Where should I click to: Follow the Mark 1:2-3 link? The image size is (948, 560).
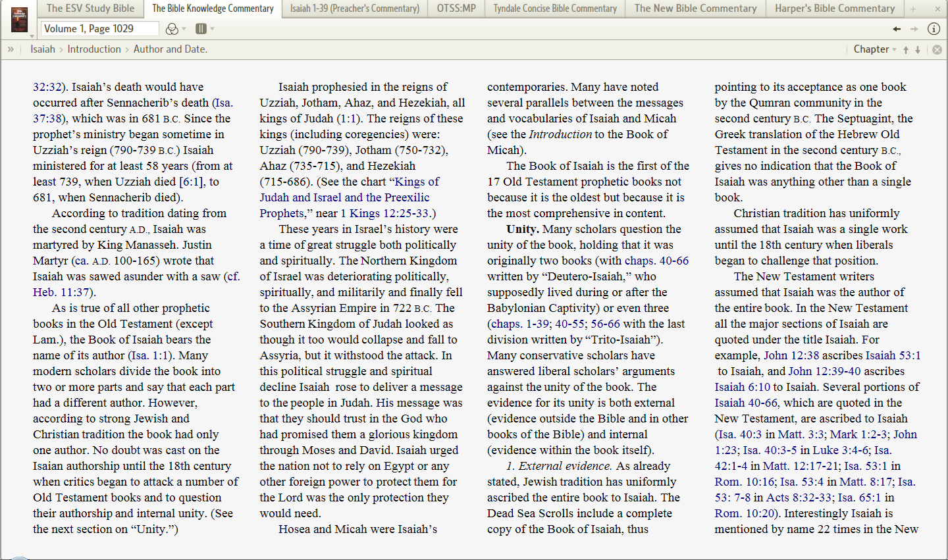point(858,434)
